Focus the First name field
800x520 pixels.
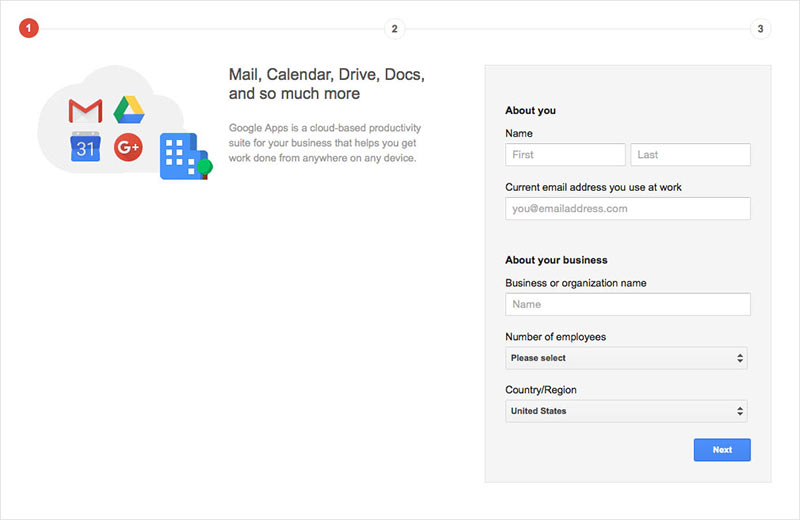coord(565,155)
